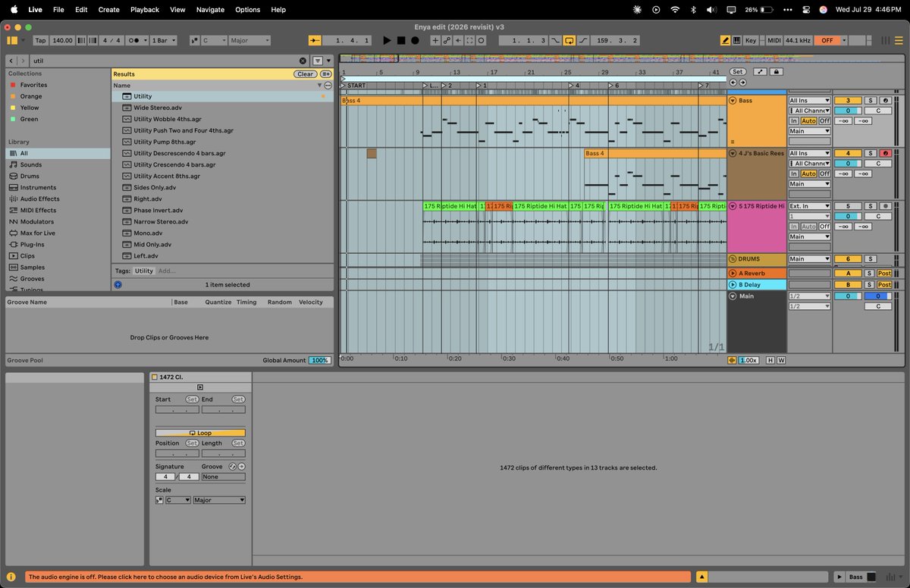Clear the browser search text with X
The image size is (910, 588).
coord(303,61)
